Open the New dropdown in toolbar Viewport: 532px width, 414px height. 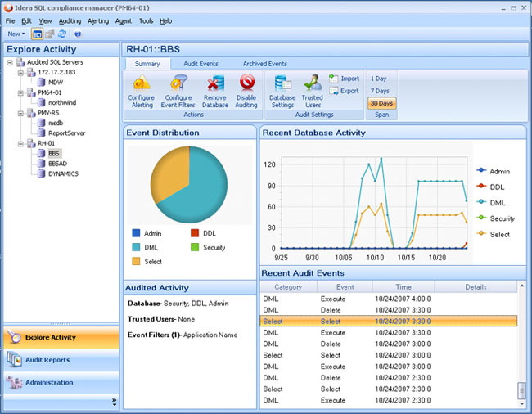[16, 34]
